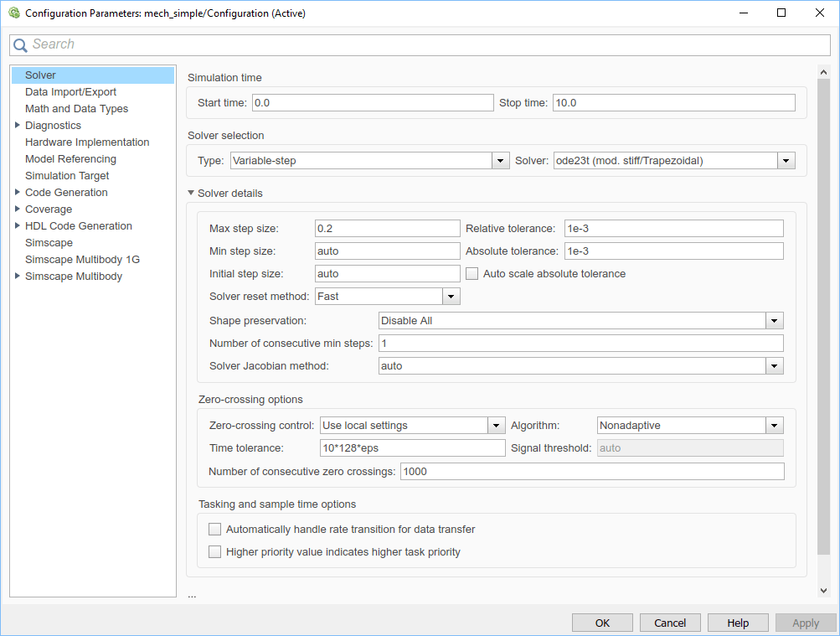Check Higher priority value indicates higher task priority

(x=215, y=552)
